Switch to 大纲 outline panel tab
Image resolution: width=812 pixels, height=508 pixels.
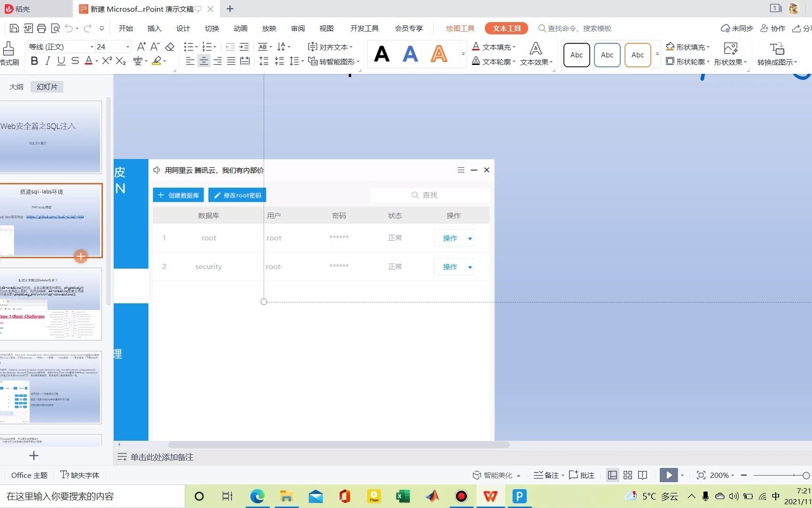16,87
